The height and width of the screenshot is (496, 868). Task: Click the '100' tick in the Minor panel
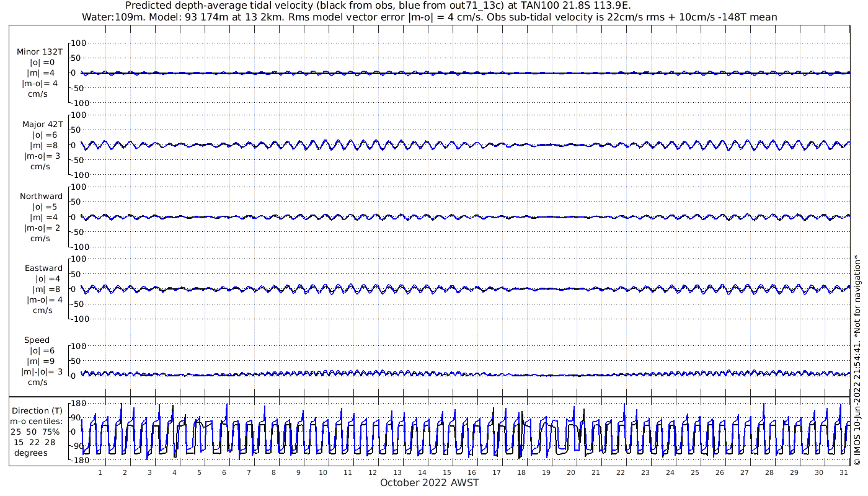(79, 43)
